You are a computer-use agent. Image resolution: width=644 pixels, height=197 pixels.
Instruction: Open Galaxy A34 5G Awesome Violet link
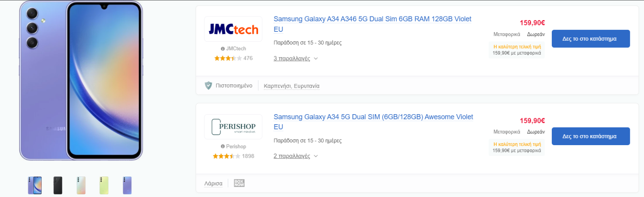click(373, 122)
